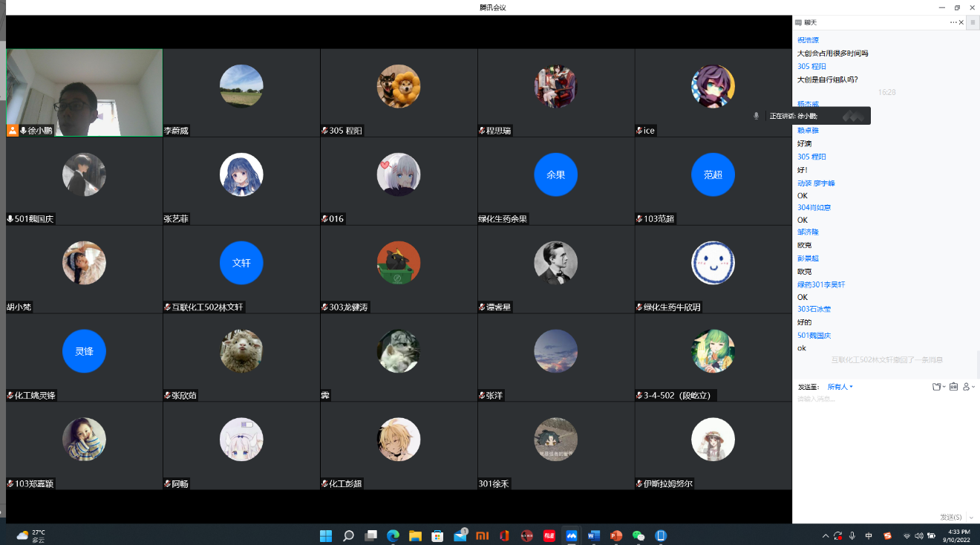
Task: Click the blue 余果 avatar circle
Action: coord(555,174)
